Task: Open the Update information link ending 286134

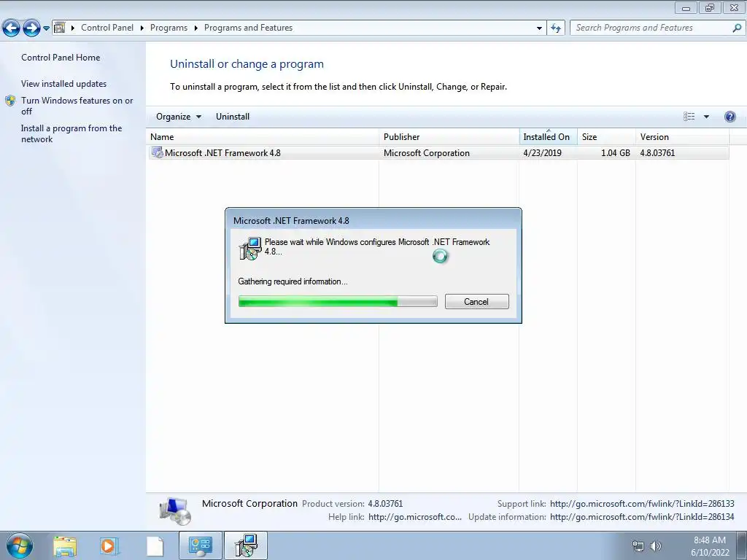Action: tap(642, 517)
